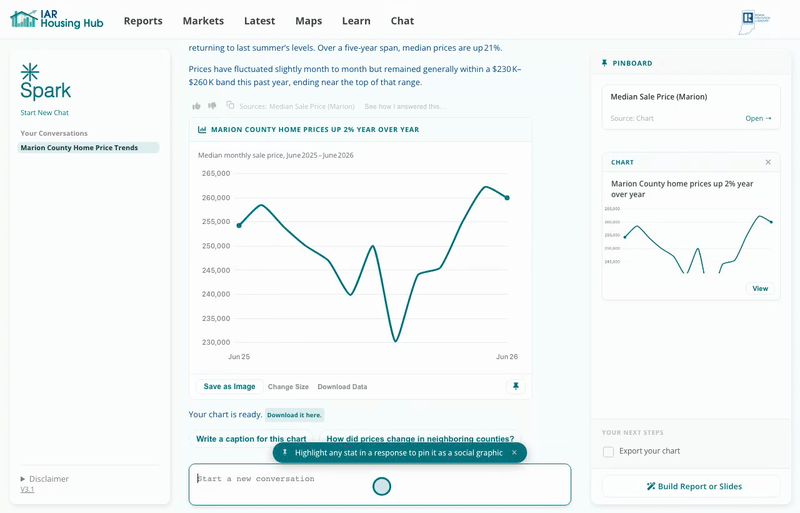Open the Reports menu
This screenshot has width=800, height=513.
click(x=143, y=21)
